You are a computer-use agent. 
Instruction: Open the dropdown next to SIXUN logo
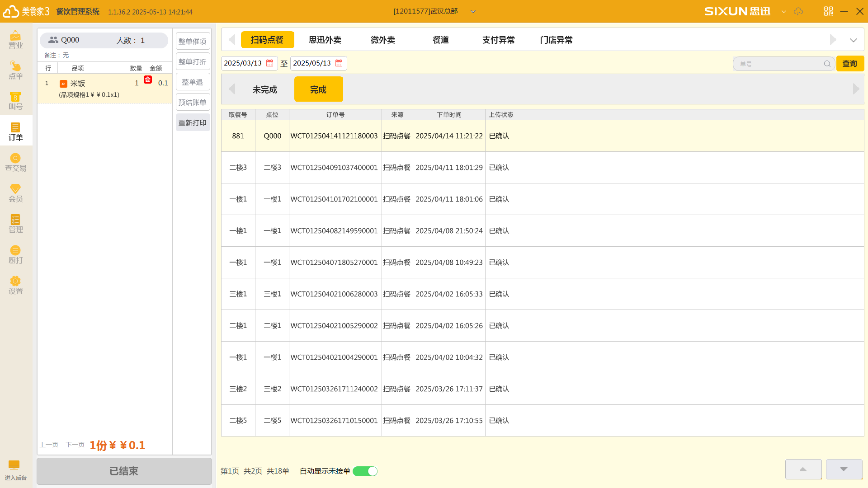tap(784, 11)
